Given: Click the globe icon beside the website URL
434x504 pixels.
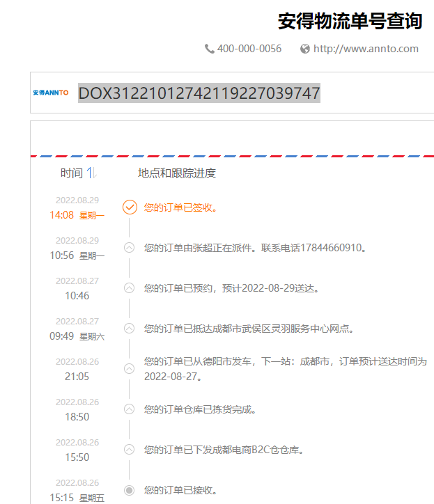Looking at the screenshot, I should (305, 49).
